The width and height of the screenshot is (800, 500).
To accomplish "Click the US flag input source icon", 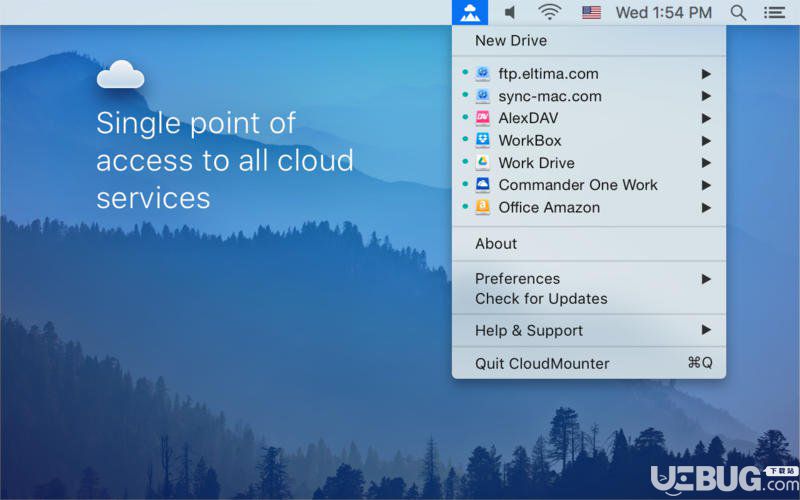I will click(x=591, y=12).
